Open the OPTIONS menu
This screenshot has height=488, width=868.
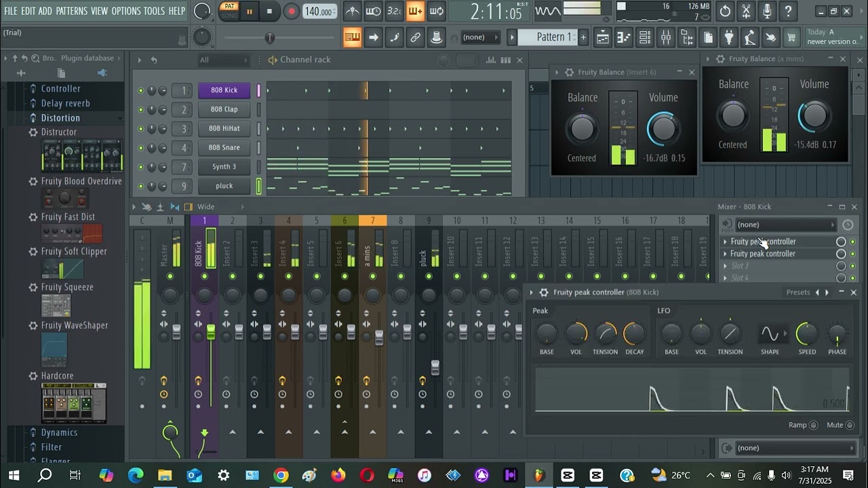pos(125,11)
